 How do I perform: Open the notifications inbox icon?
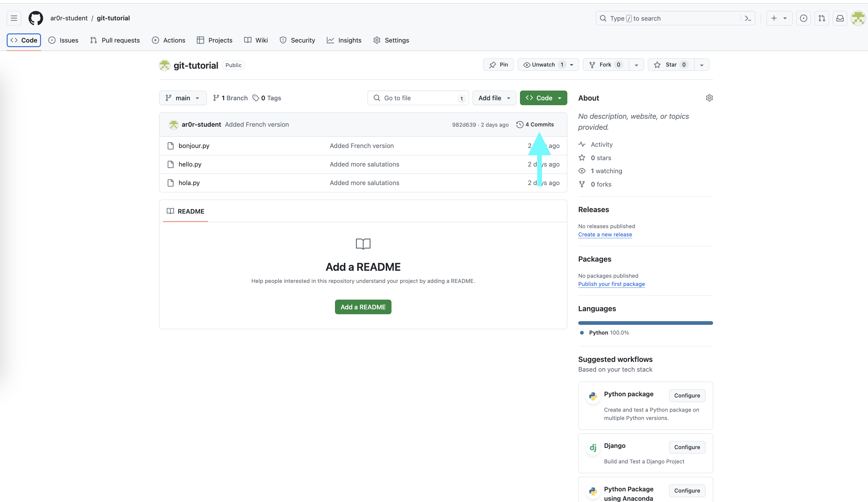pyautogui.click(x=840, y=18)
